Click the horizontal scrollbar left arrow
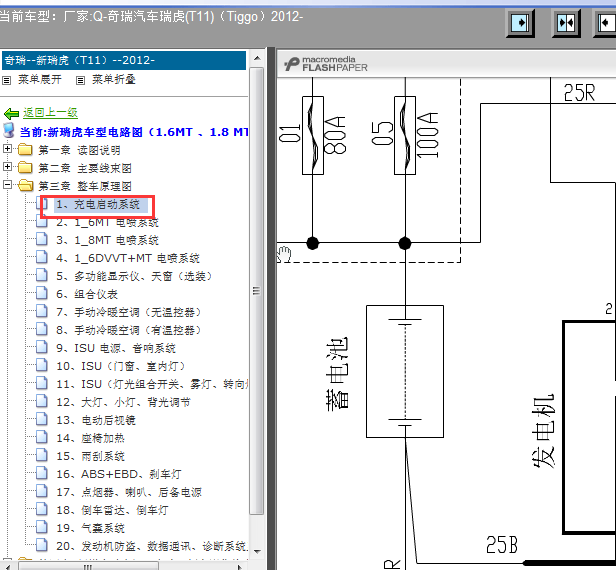 click(x=6, y=566)
